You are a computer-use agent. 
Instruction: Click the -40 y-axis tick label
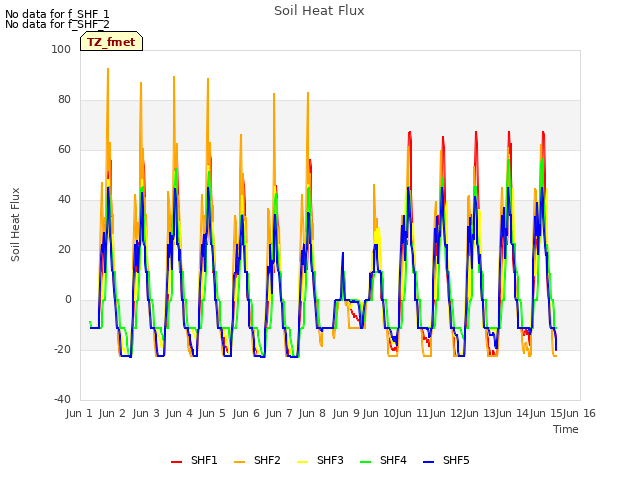tap(62, 399)
